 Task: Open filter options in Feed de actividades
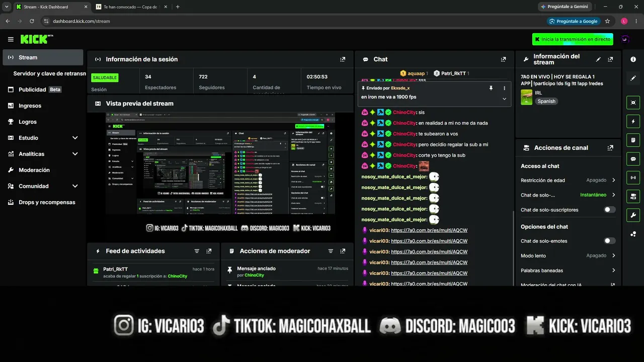(197, 251)
